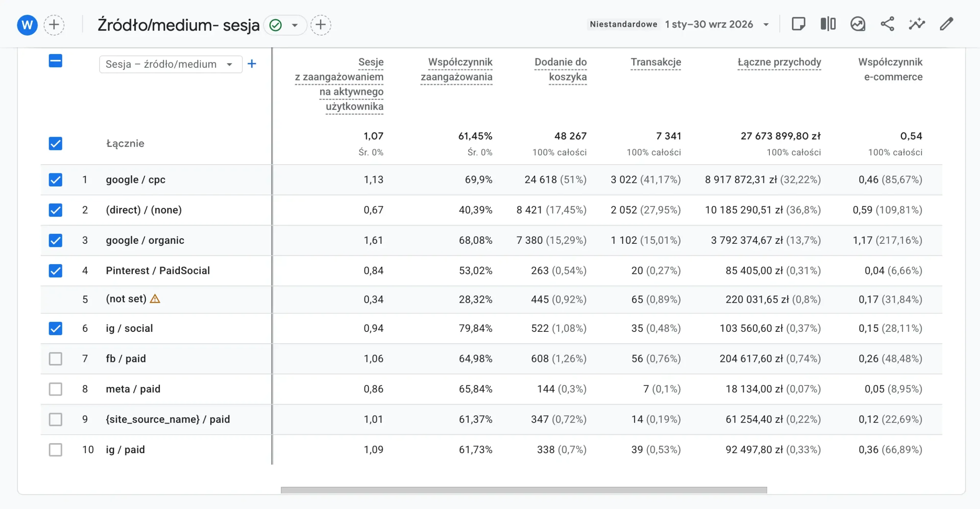
Task: Uncheck the Łącznie totals checkbox
Action: click(x=56, y=144)
